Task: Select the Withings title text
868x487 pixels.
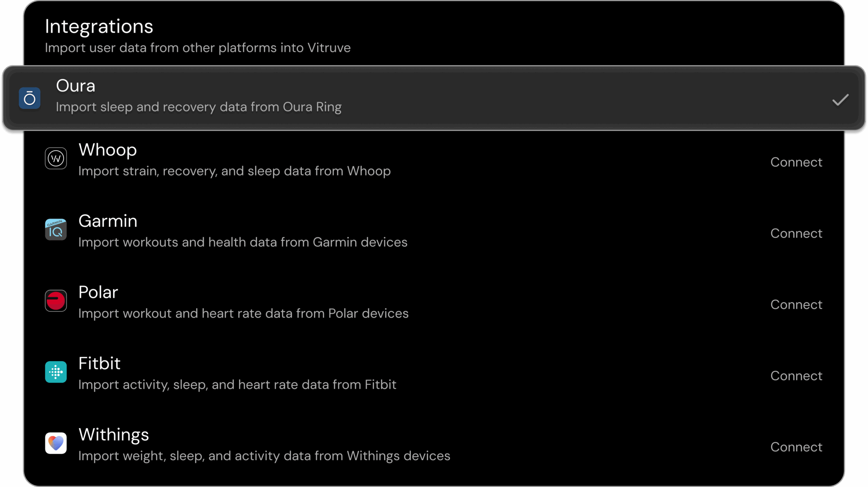Action: pyautogui.click(x=114, y=435)
